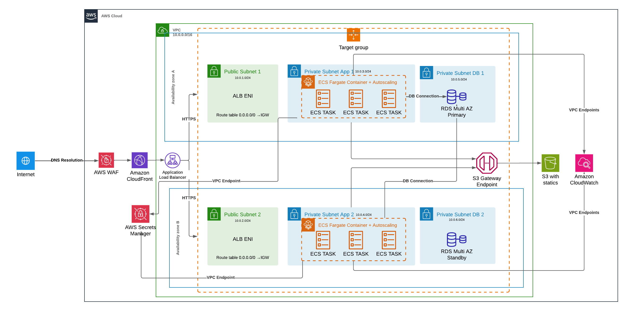Click the ECS Fargate icon in App 2 subnet
The height and width of the screenshot is (311, 644).
coord(308,225)
